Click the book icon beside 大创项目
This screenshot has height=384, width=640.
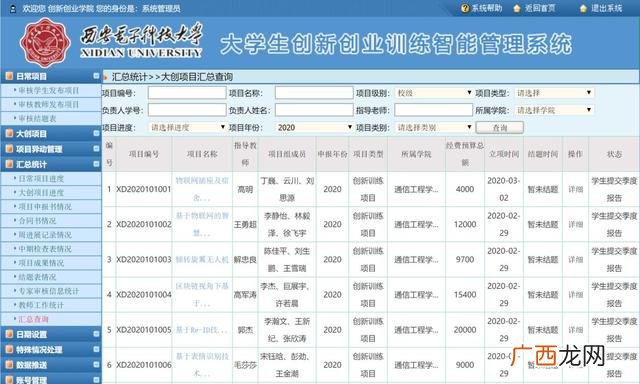coord(9,133)
